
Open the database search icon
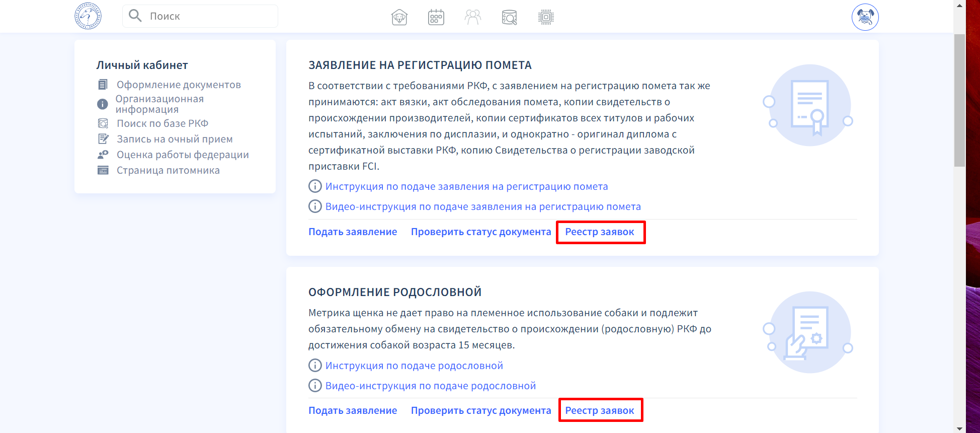tap(509, 17)
